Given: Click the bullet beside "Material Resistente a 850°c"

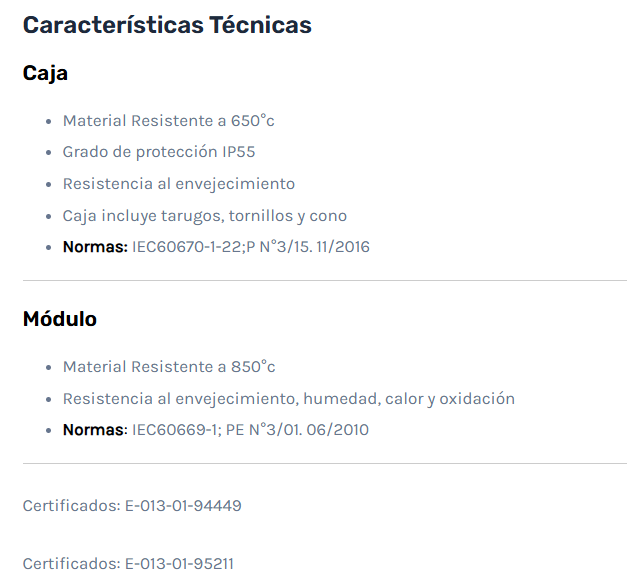Looking at the screenshot, I should coord(49,368).
